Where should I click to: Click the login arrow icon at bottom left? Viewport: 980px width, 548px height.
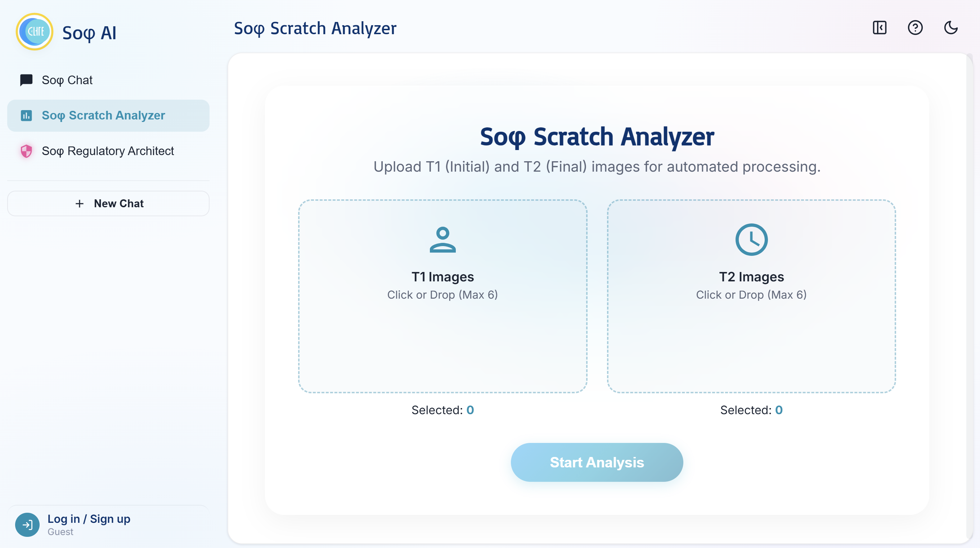[x=27, y=525]
